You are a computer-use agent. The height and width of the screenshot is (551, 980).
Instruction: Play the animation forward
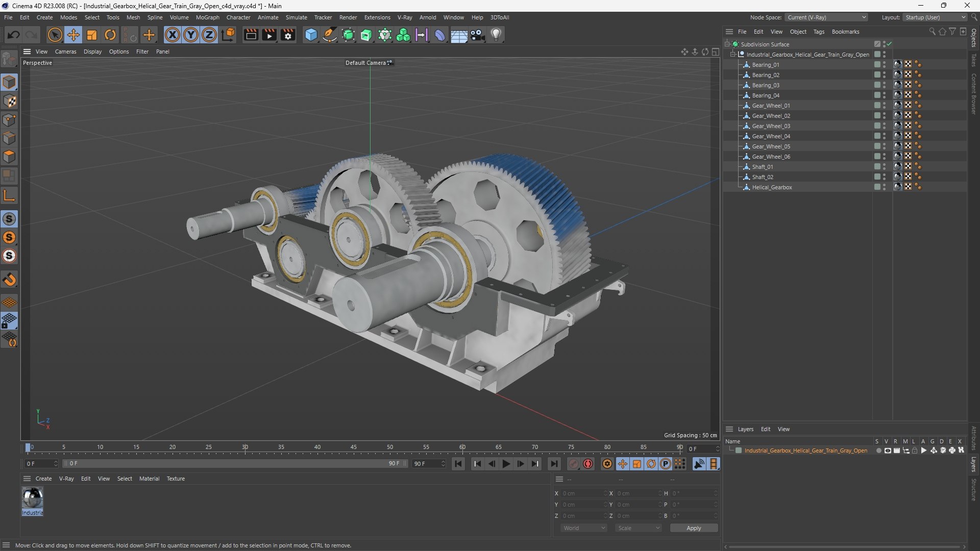(x=506, y=464)
